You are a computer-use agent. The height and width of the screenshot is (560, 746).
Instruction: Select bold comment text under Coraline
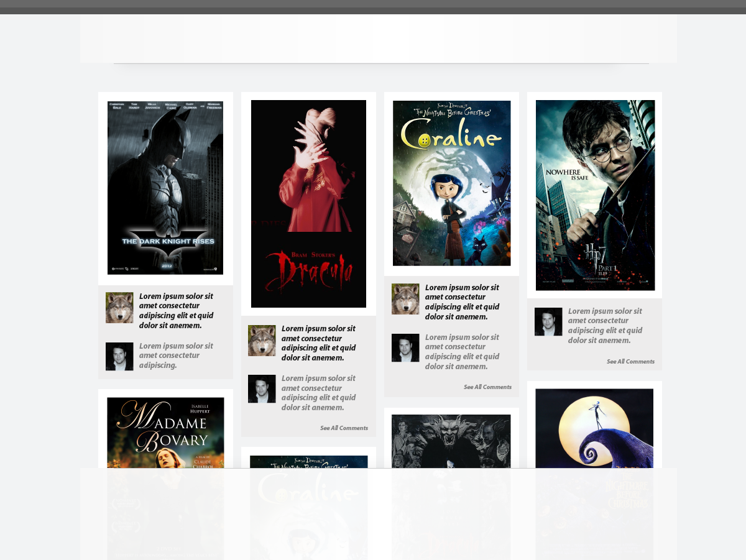point(462,302)
